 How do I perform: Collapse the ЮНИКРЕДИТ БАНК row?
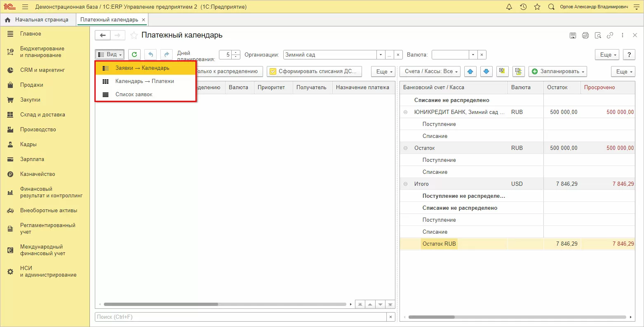405,112
